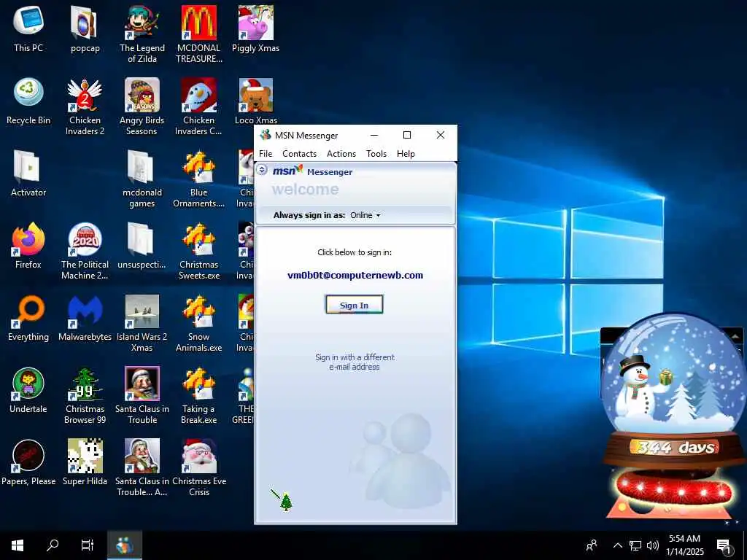Select the Christmas Browser 99 icon

pyautogui.click(x=85, y=396)
